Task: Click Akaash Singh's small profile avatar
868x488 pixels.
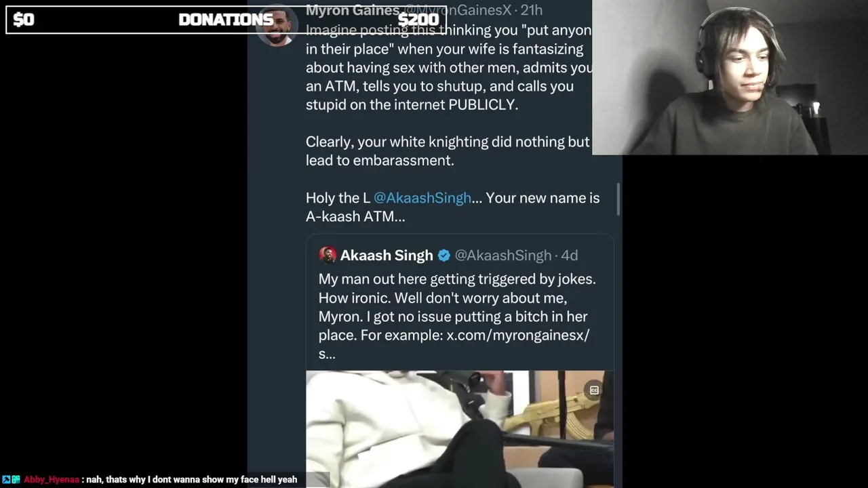Action: tap(328, 255)
